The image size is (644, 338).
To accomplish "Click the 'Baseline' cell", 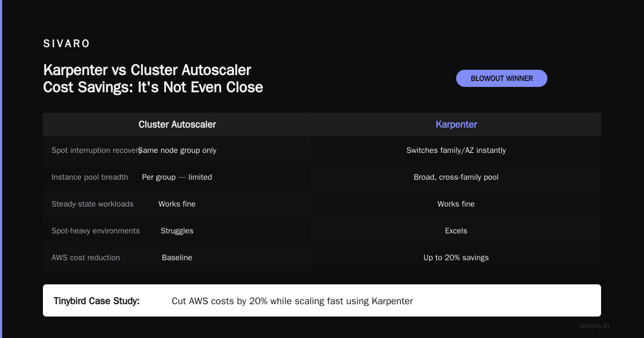I will tap(177, 258).
